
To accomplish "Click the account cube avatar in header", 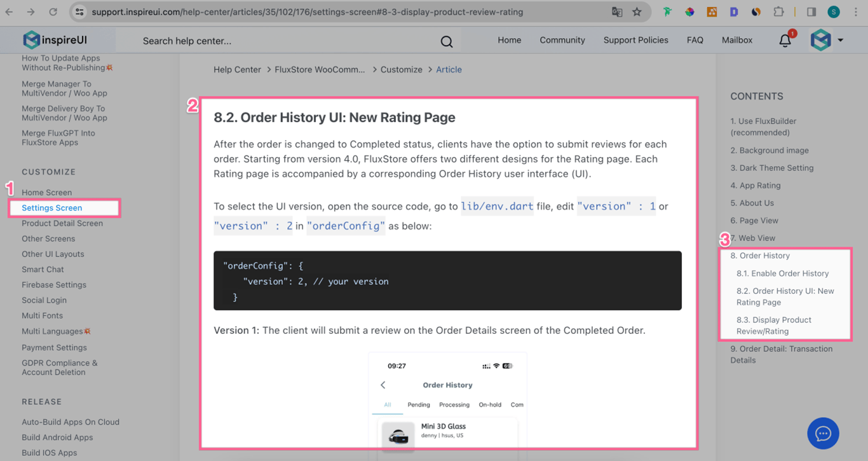I will [821, 40].
